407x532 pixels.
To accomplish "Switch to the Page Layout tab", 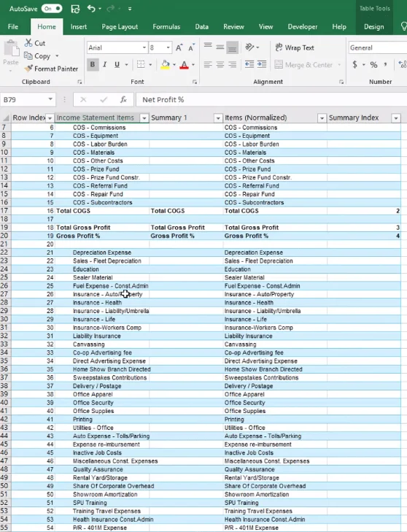I will pyautogui.click(x=120, y=26).
